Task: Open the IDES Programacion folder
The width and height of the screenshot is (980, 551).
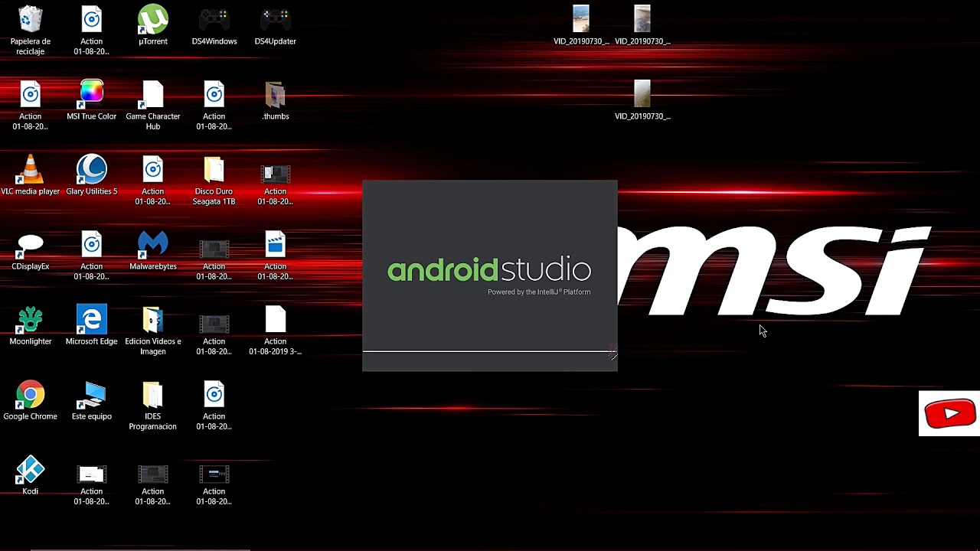Action: (153, 394)
